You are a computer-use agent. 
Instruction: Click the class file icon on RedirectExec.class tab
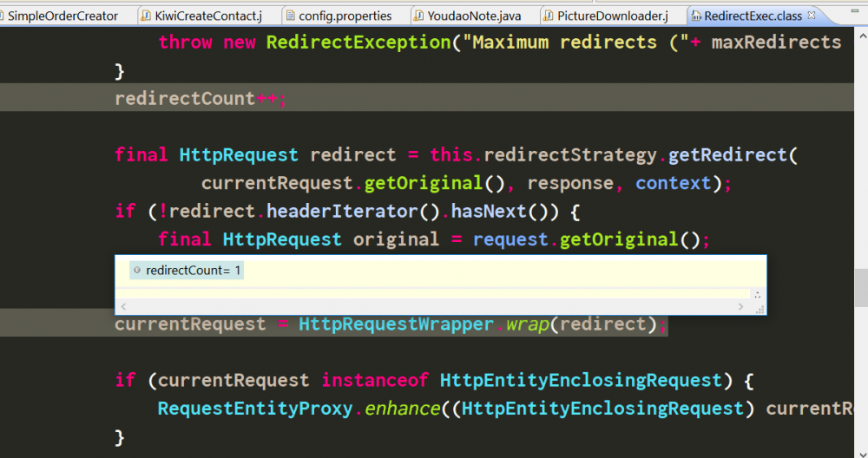[696, 16]
